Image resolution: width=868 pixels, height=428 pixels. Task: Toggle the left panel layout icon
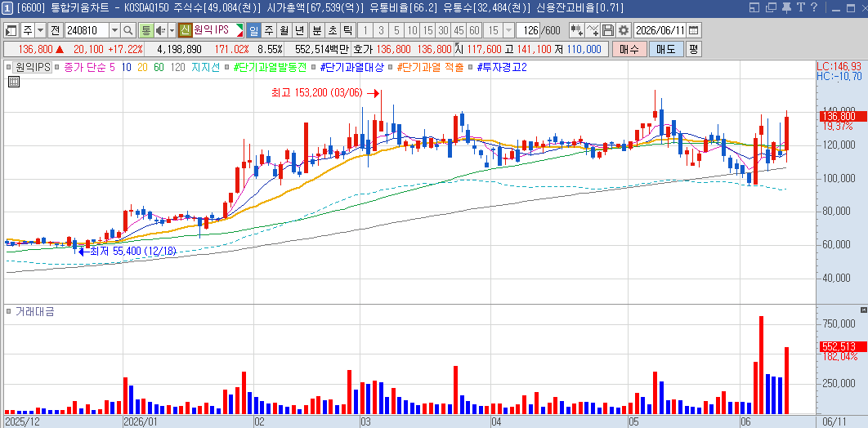tap(11, 30)
